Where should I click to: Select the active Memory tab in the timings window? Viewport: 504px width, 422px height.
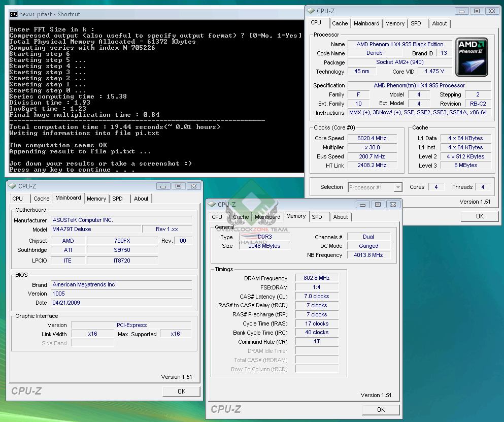tap(296, 216)
